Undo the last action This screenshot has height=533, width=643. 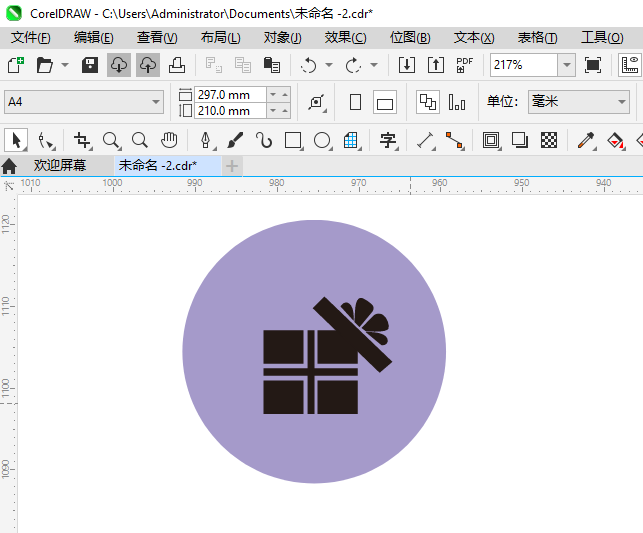pos(308,65)
